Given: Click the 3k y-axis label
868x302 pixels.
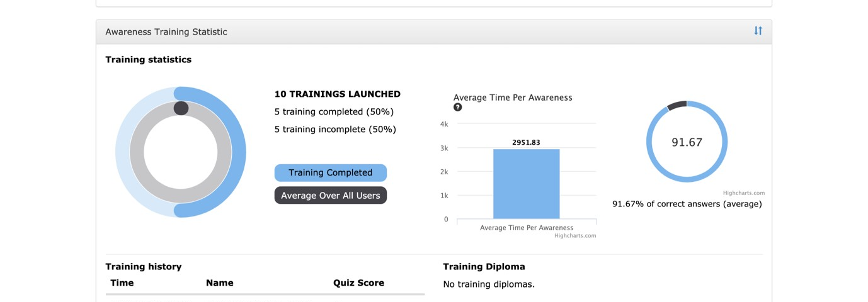Looking at the screenshot, I should coord(444,148).
